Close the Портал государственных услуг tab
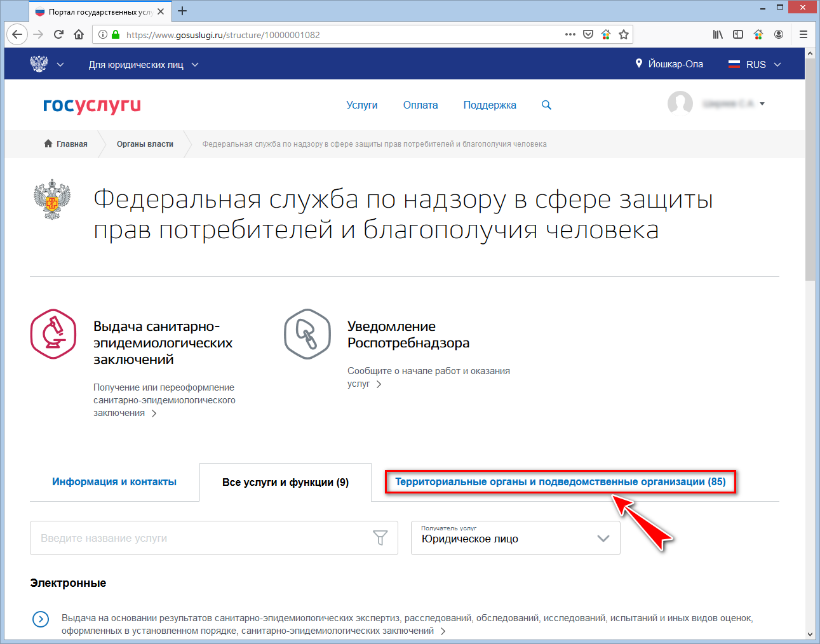 click(161, 11)
